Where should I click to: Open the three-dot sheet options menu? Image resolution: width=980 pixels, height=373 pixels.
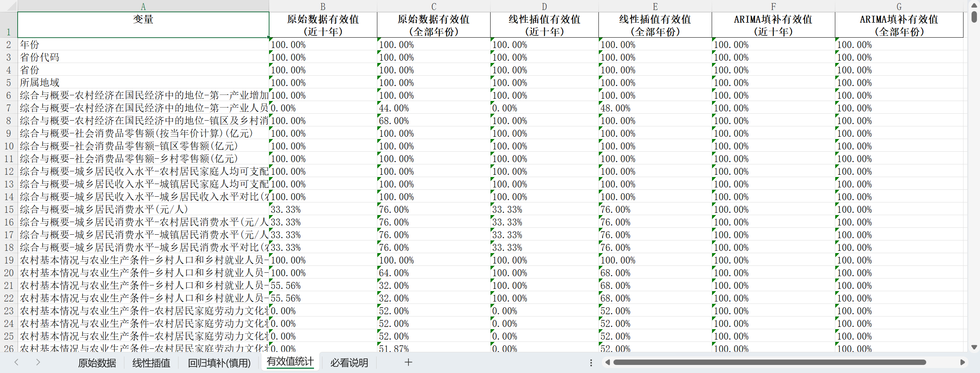591,362
